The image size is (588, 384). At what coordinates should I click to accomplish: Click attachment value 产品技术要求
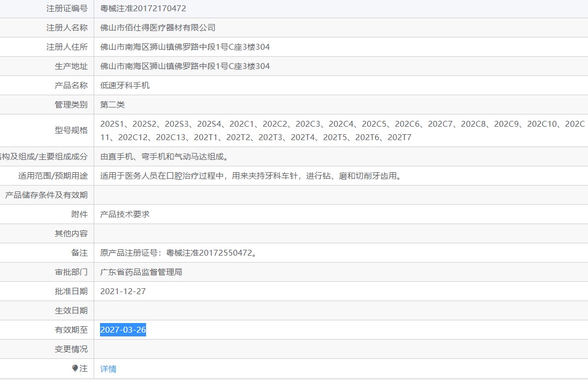click(x=125, y=214)
